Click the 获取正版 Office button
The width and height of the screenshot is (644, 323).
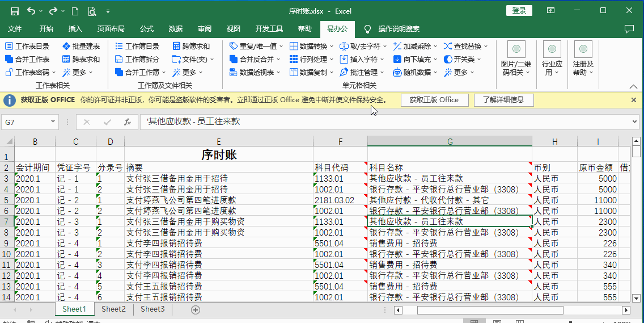point(434,99)
